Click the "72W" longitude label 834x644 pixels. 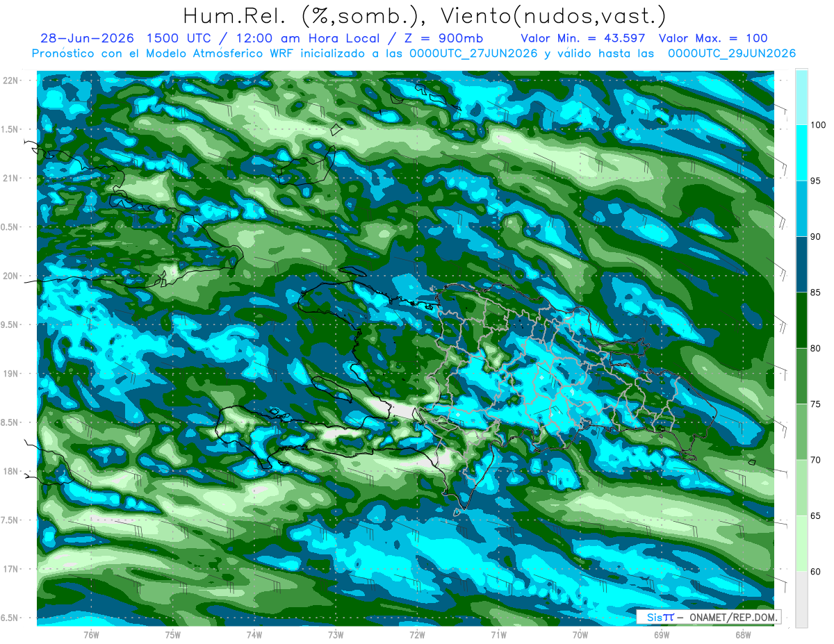click(417, 634)
